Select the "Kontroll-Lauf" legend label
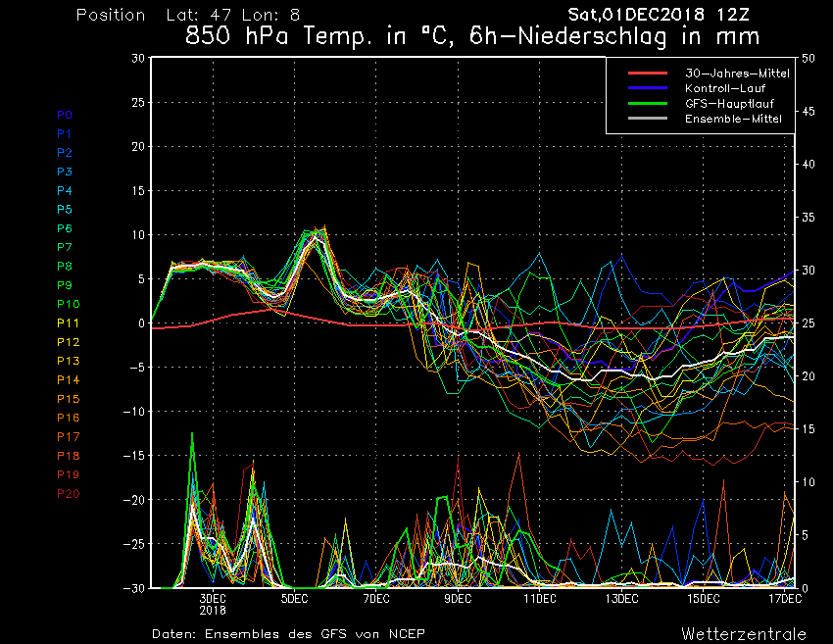 pos(725,88)
